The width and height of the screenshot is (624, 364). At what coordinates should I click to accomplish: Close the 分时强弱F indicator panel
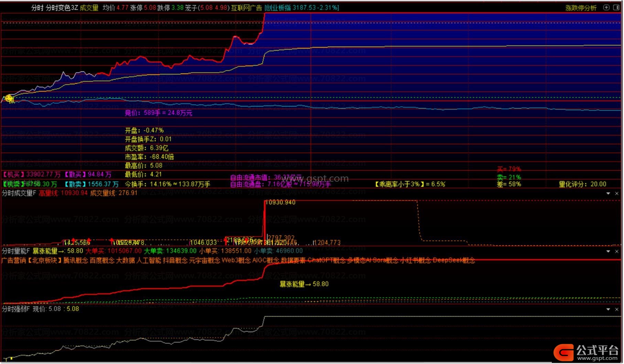coord(617,310)
